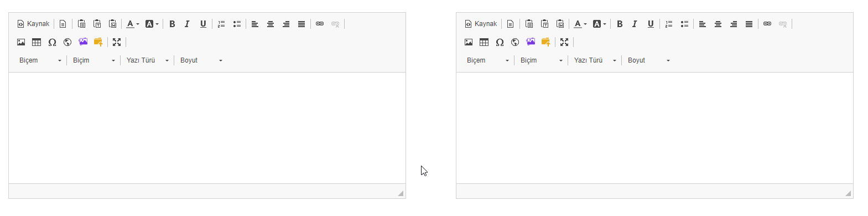Insert numbered list in the right editor

click(669, 24)
